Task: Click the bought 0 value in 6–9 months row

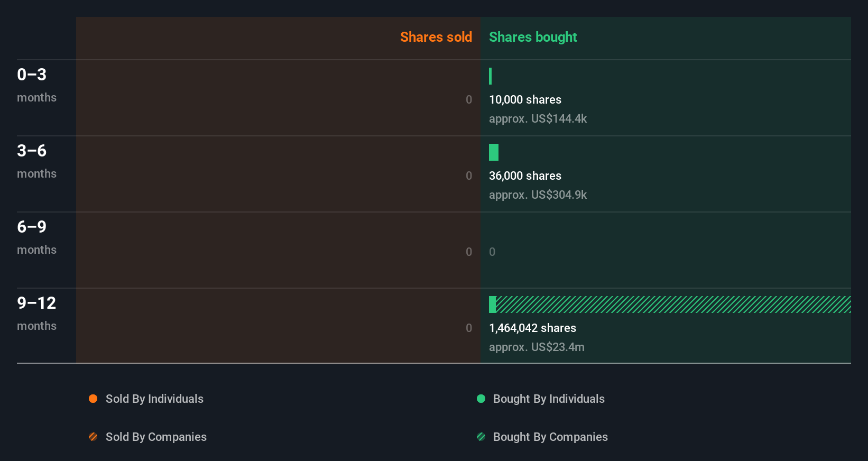Action: click(492, 252)
